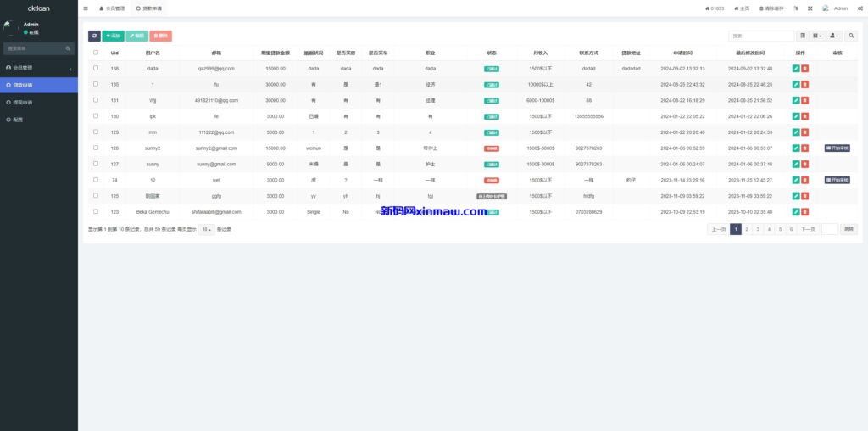Click the refresh table icon button

coord(94,36)
